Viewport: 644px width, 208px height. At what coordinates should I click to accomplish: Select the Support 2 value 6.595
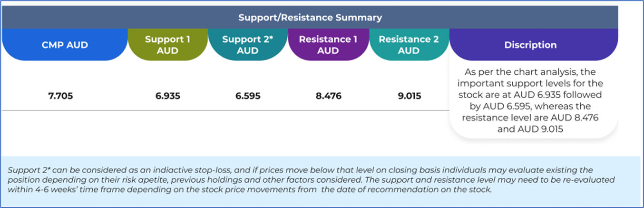click(247, 96)
